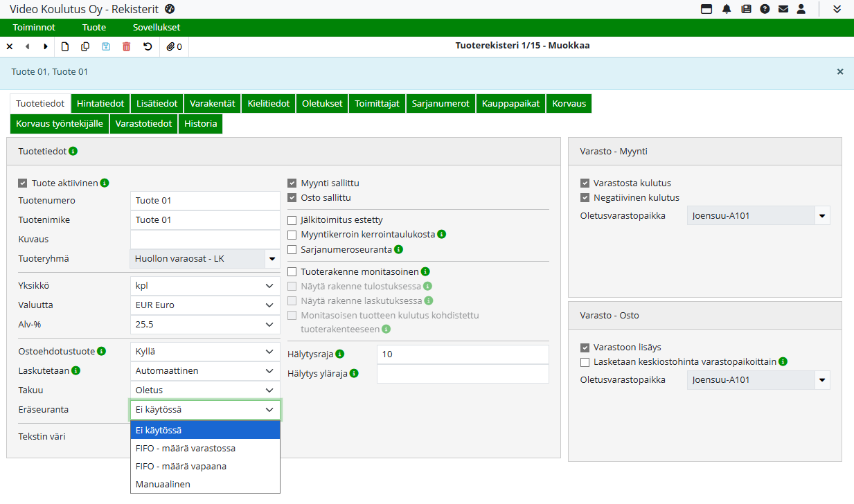Open the Sovellukset menu
The width and height of the screenshot is (854, 504).
(x=157, y=28)
